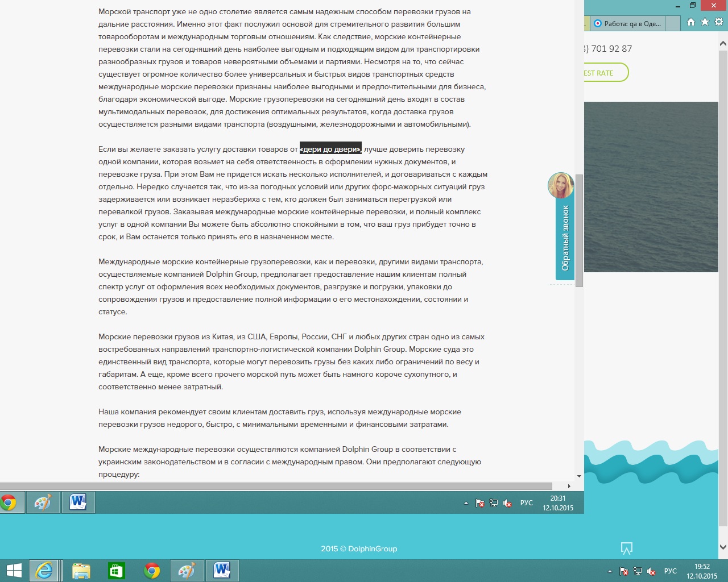Launch File Explorer from the taskbar
Image resolution: width=728 pixels, height=582 pixels.
[81, 570]
